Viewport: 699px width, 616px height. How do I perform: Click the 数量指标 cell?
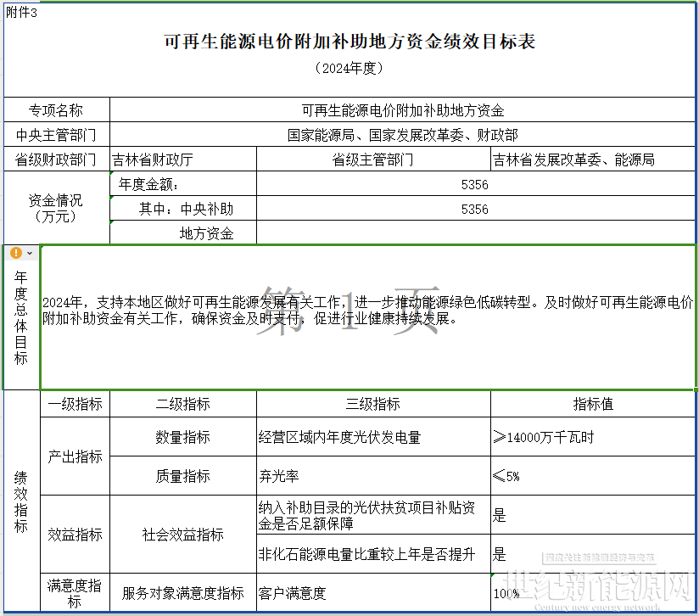click(x=183, y=437)
